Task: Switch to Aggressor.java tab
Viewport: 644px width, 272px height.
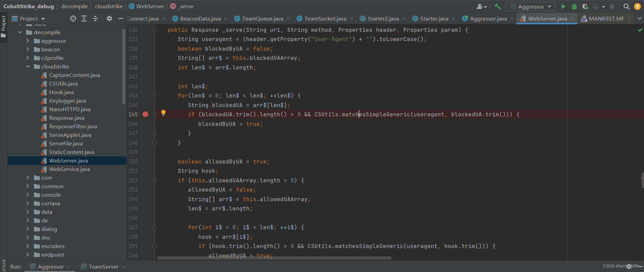Action: [488, 18]
